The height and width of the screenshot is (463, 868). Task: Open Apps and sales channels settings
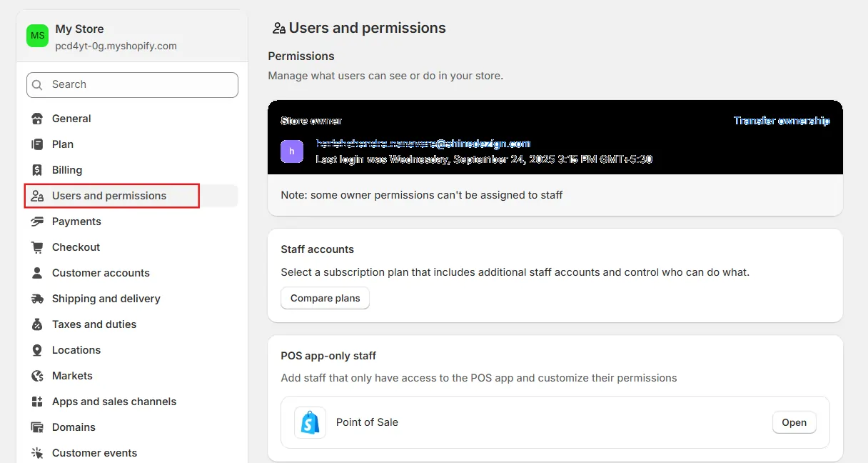coord(114,402)
